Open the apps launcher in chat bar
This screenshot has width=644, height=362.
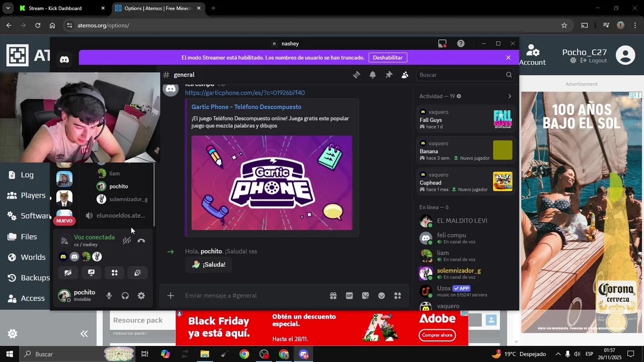397,296
